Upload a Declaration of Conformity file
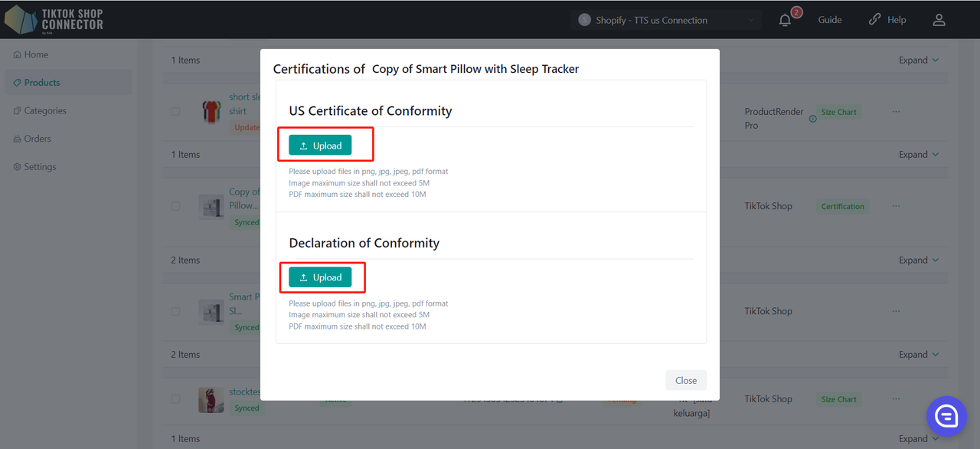Image resolution: width=980 pixels, height=449 pixels. click(320, 277)
